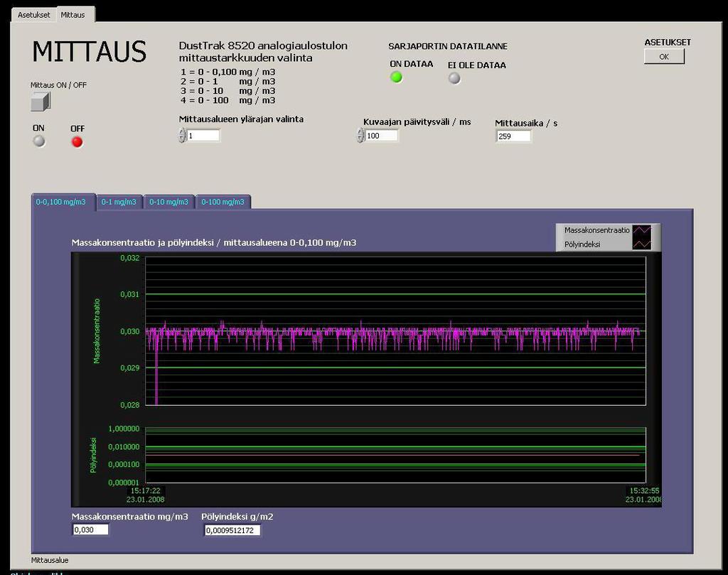Click the Massakonsentraatio mg/m3 value field

tap(90, 530)
